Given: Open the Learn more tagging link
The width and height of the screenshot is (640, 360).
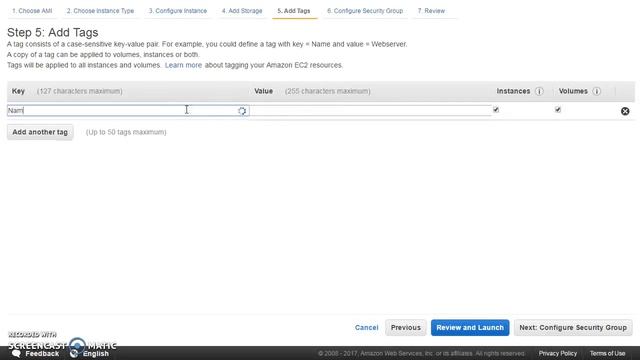Looking at the screenshot, I should [x=183, y=65].
